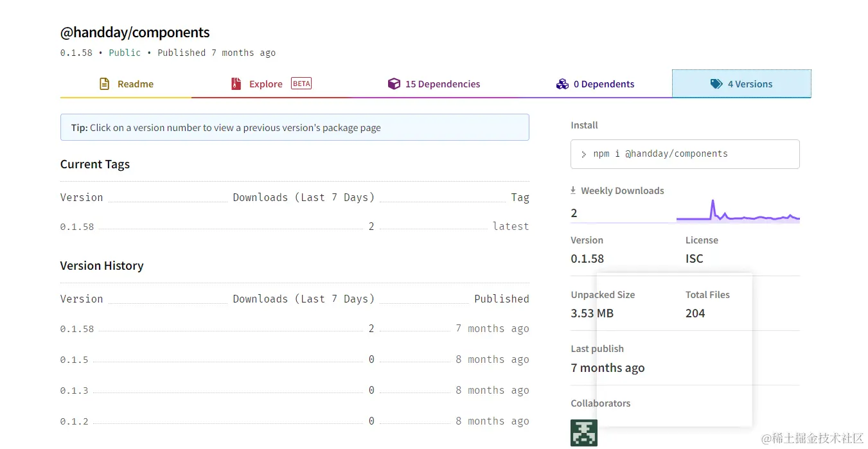Click the 'Tag' column header
Screen dimensions: 868x449
click(x=520, y=198)
